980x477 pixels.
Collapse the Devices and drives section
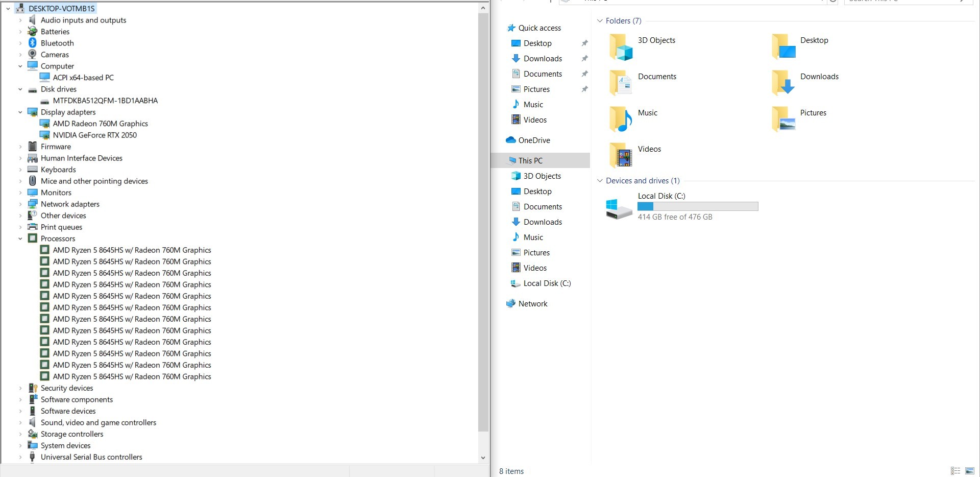[x=599, y=181]
